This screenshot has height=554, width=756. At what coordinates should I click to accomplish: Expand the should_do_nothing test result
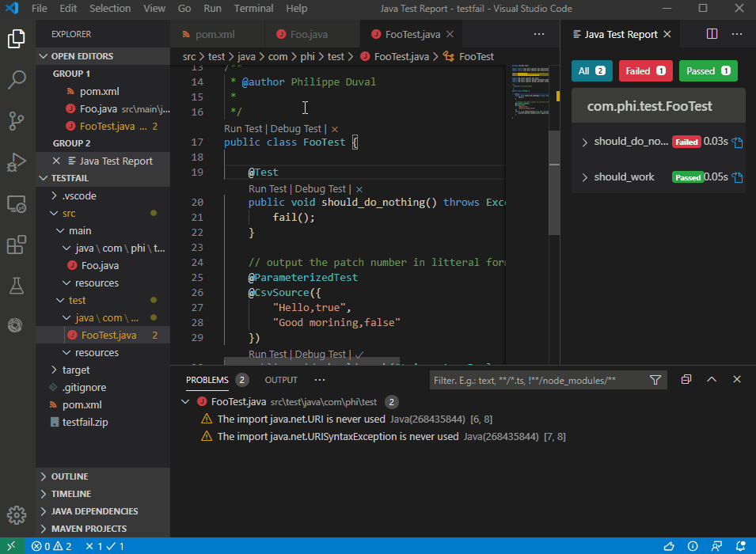pos(584,142)
